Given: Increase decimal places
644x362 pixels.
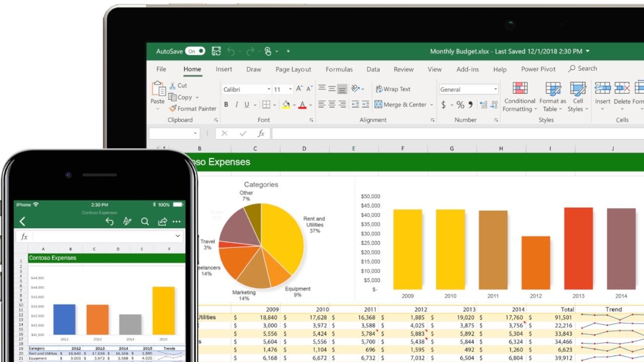Looking at the screenshot, I should pyautogui.click(x=484, y=105).
